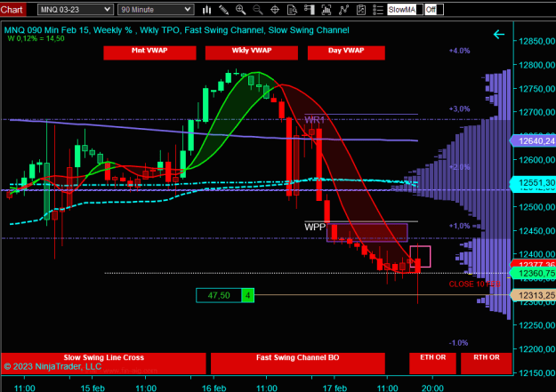The width and height of the screenshot is (556, 392).
Task: Select the 12640,24 purple price marker
Action: [x=533, y=141]
